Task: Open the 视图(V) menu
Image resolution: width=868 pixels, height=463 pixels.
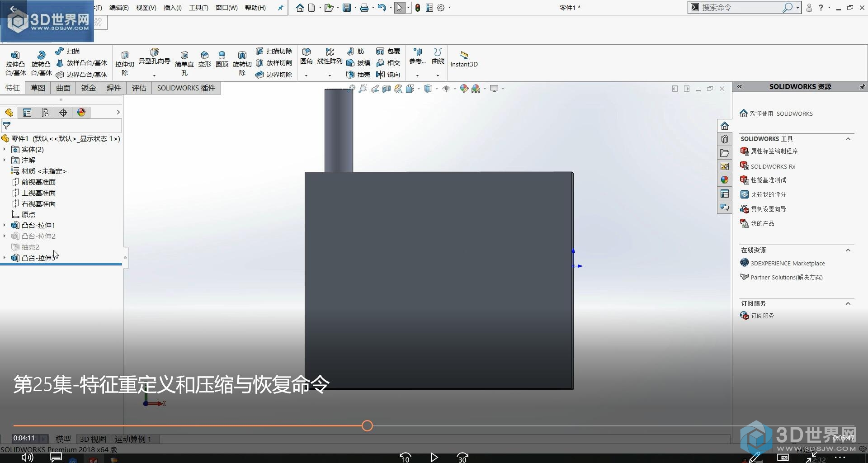Action: click(x=146, y=8)
